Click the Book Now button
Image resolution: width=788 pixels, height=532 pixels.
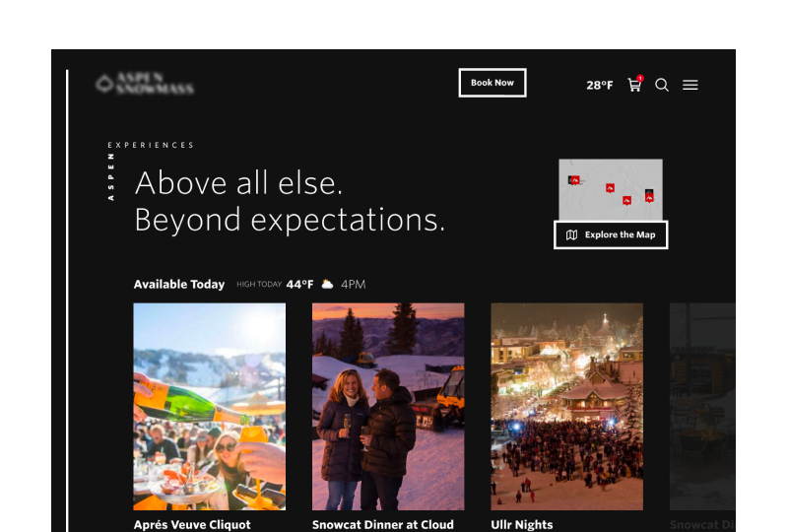coord(492,83)
